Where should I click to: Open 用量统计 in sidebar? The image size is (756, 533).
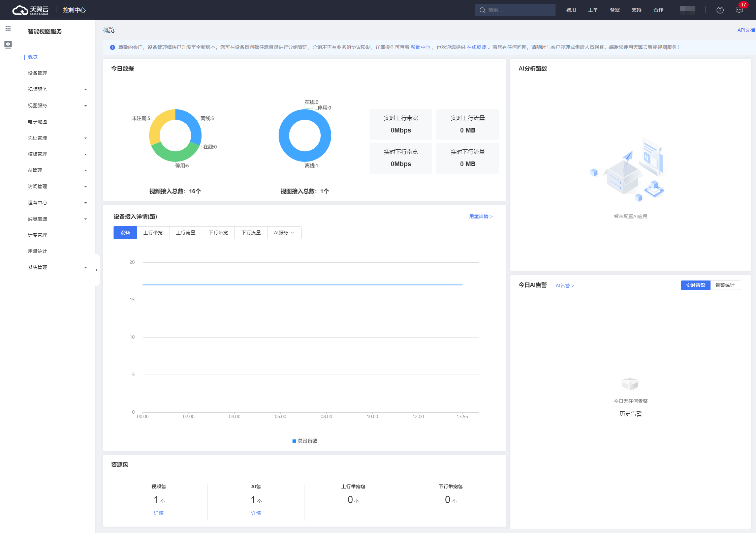pyautogui.click(x=37, y=251)
